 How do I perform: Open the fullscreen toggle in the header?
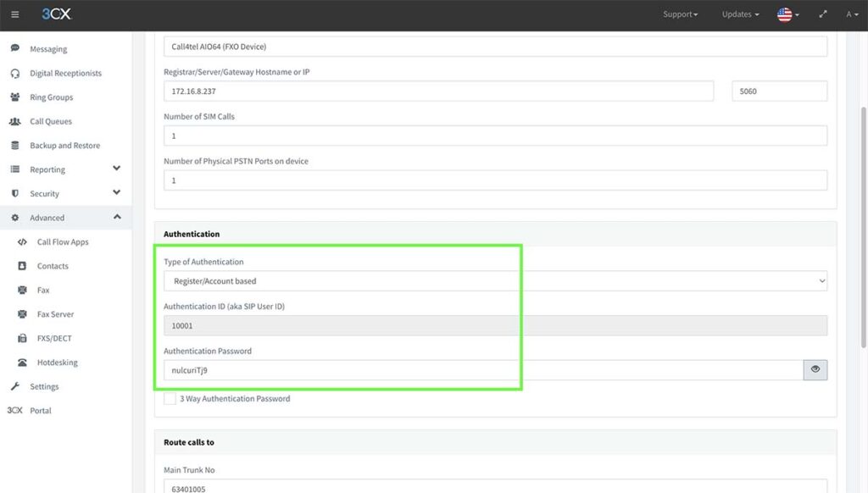click(x=821, y=14)
